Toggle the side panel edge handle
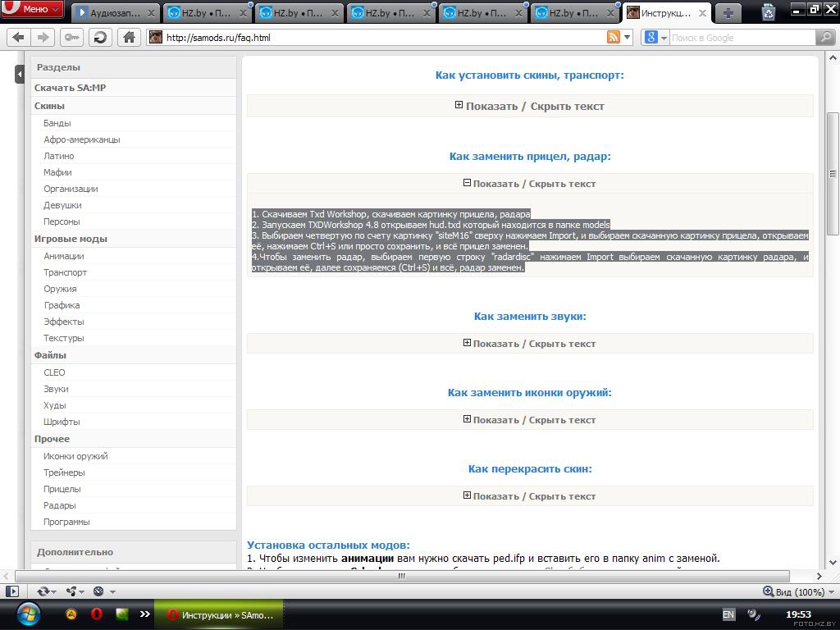840x630 pixels. click(x=20, y=74)
